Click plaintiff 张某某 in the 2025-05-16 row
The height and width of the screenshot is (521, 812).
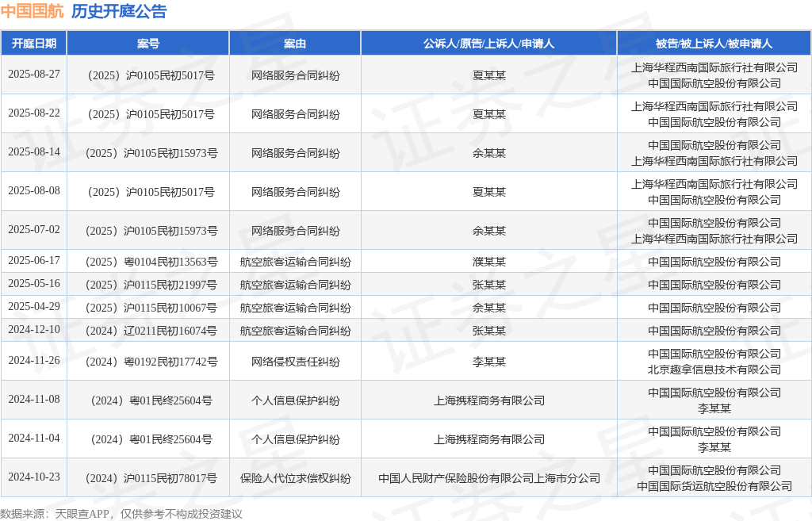tap(488, 285)
